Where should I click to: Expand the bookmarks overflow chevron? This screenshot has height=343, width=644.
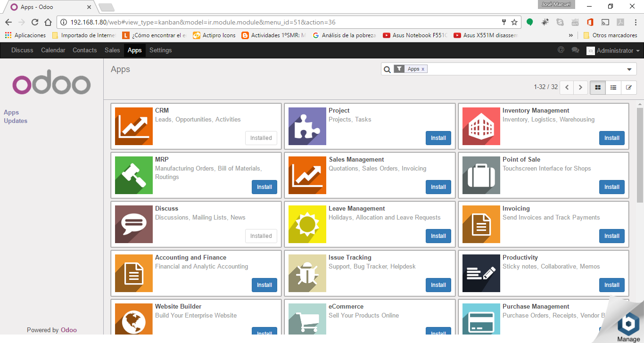(571, 35)
